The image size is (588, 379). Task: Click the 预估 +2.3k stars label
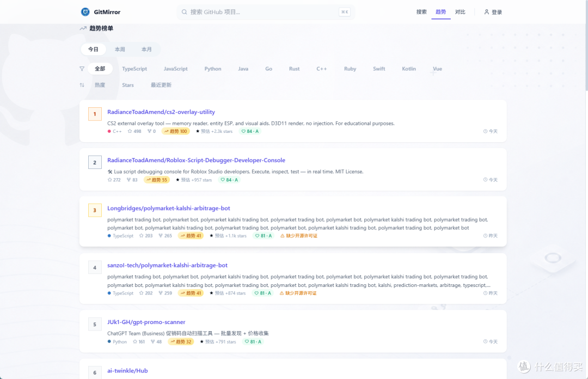pyautogui.click(x=214, y=131)
